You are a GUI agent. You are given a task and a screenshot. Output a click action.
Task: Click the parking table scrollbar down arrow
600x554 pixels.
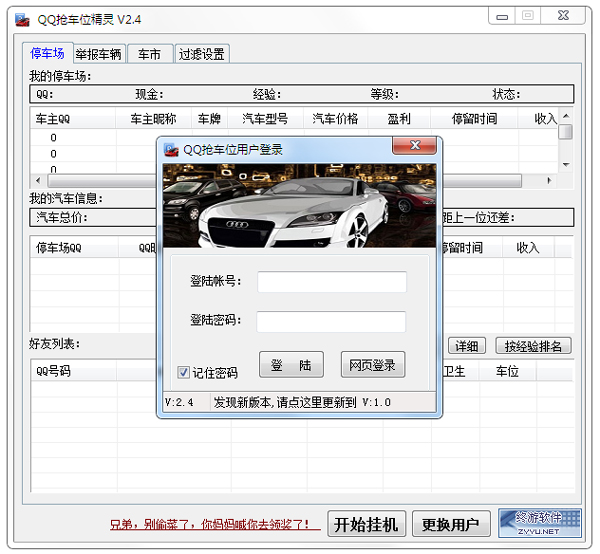click(566, 164)
